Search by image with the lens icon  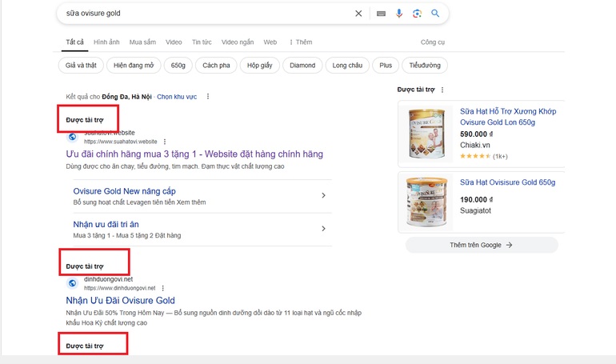[x=417, y=14]
